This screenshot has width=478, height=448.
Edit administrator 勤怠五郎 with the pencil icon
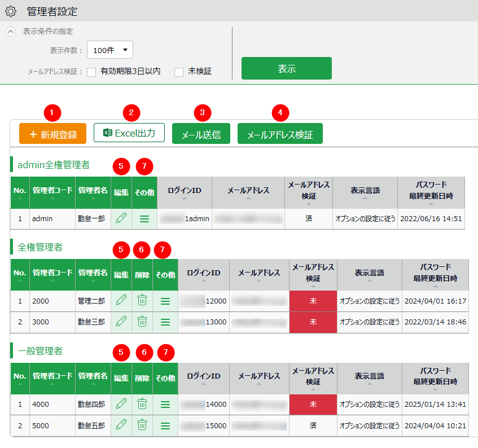pos(121,425)
